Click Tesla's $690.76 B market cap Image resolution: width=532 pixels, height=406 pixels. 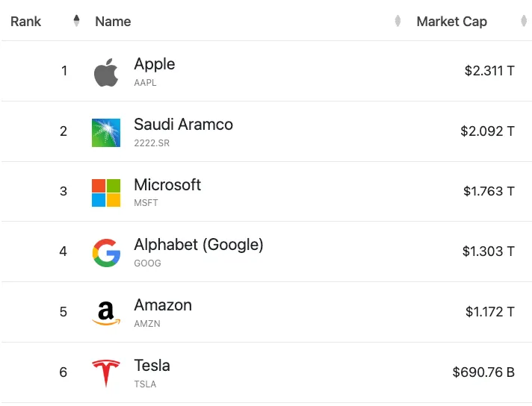click(x=483, y=372)
